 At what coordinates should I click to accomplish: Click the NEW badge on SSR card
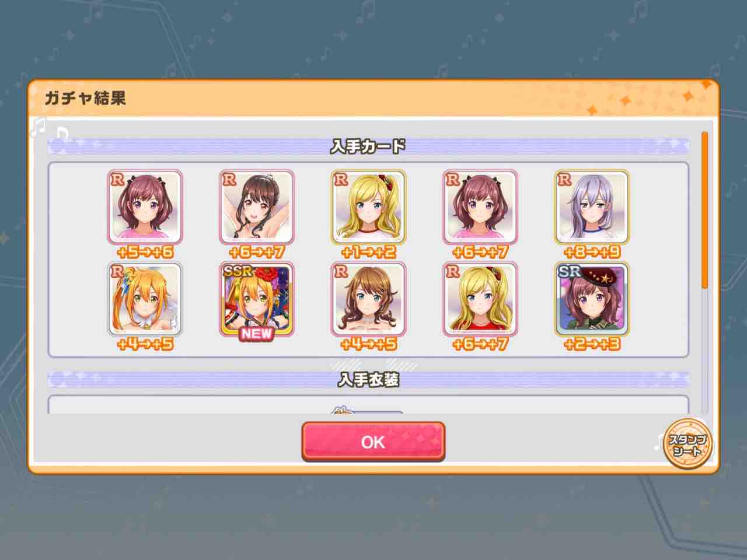coord(257,334)
